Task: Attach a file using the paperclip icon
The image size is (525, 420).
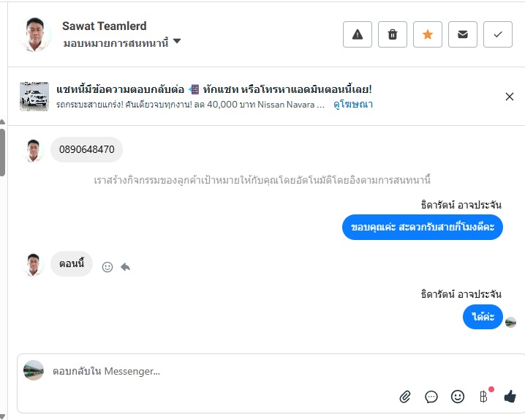Action: tap(405, 397)
